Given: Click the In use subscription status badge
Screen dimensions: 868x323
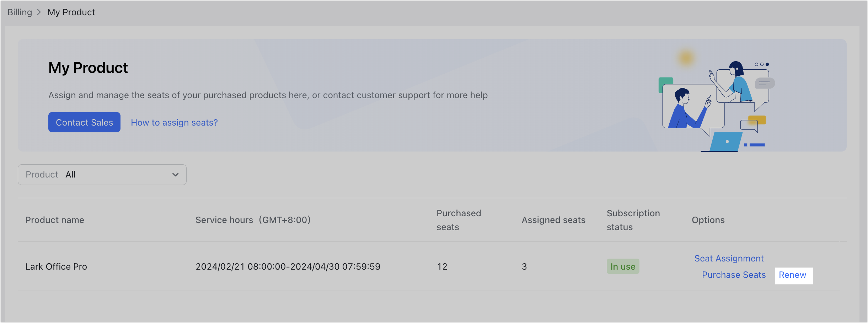Looking at the screenshot, I should click(623, 266).
